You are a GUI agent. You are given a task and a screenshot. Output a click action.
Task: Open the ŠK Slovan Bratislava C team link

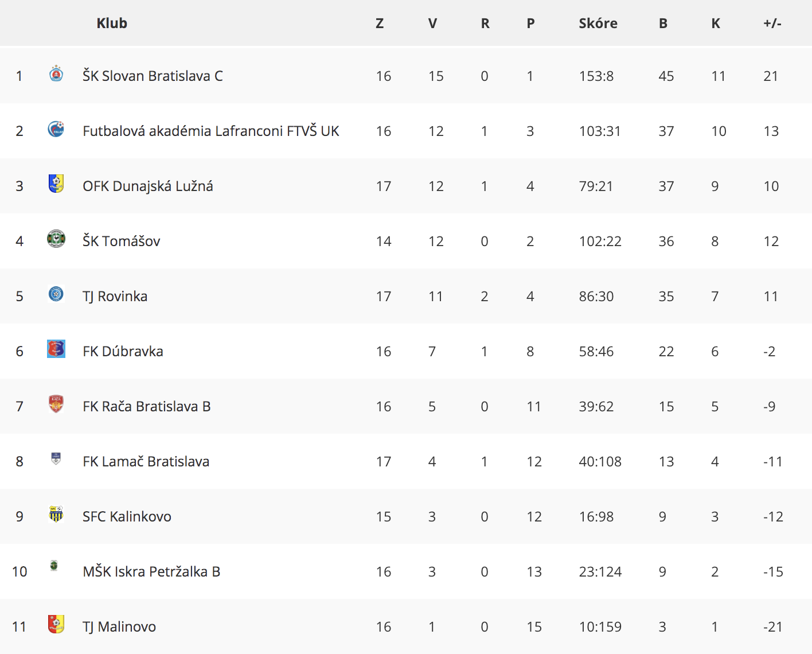point(153,76)
